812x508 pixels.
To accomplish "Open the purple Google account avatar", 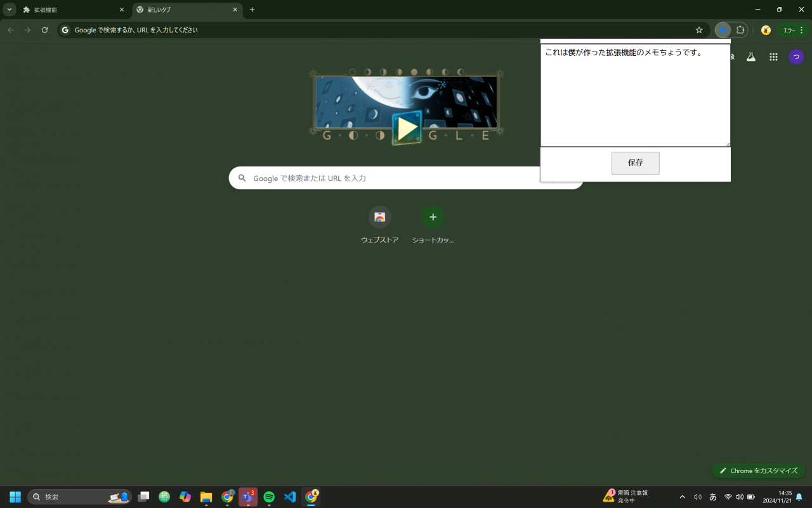I will click(x=796, y=57).
